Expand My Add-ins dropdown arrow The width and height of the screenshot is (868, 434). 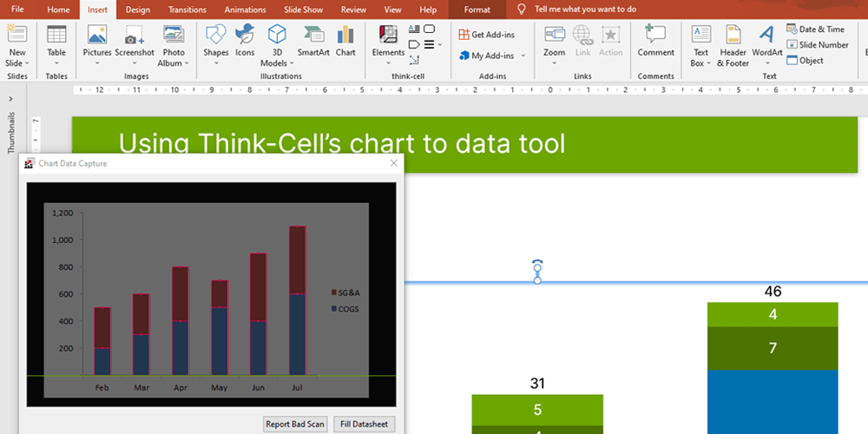click(523, 56)
